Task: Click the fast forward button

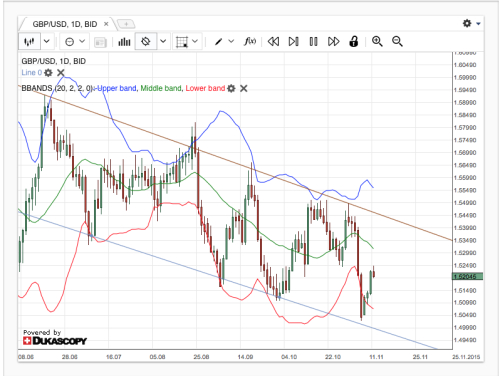Action: (x=333, y=42)
